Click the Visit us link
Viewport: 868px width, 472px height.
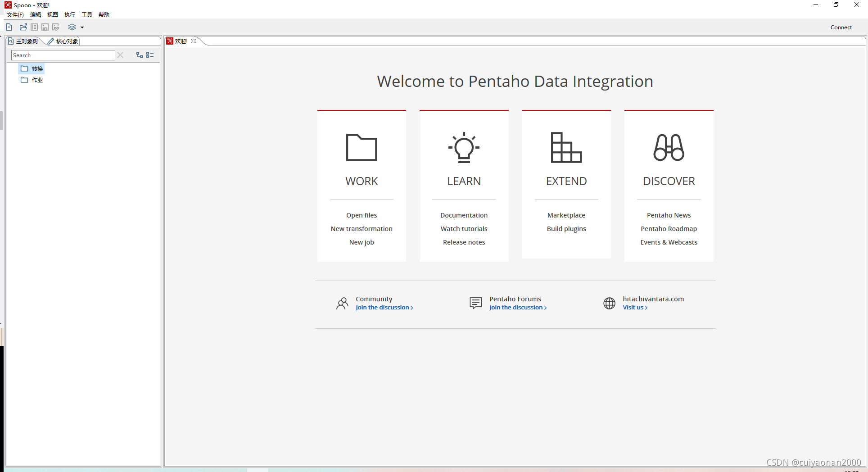click(x=635, y=308)
